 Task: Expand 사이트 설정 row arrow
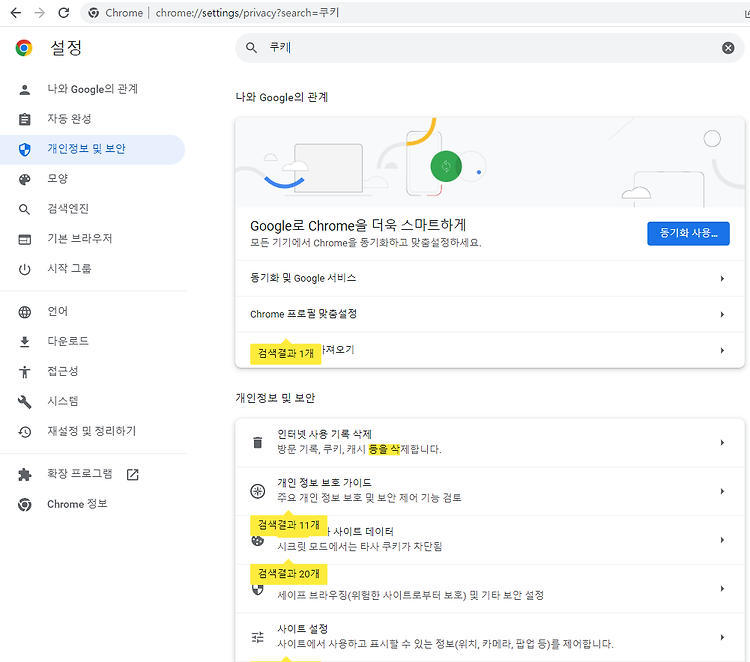pos(722,637)
